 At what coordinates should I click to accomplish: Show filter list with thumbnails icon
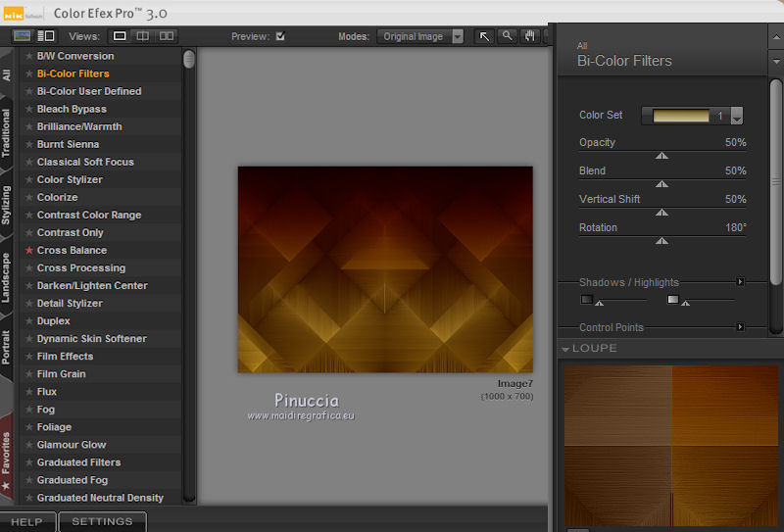click(x=23, y=36)
